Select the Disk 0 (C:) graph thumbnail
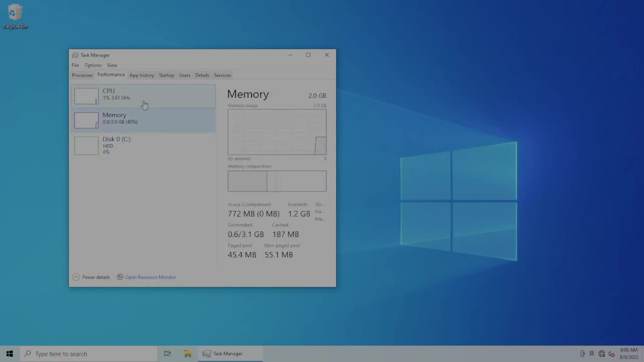Image resolution: width=644 pixels, height=362 pixels. click(x=87, y=145)
